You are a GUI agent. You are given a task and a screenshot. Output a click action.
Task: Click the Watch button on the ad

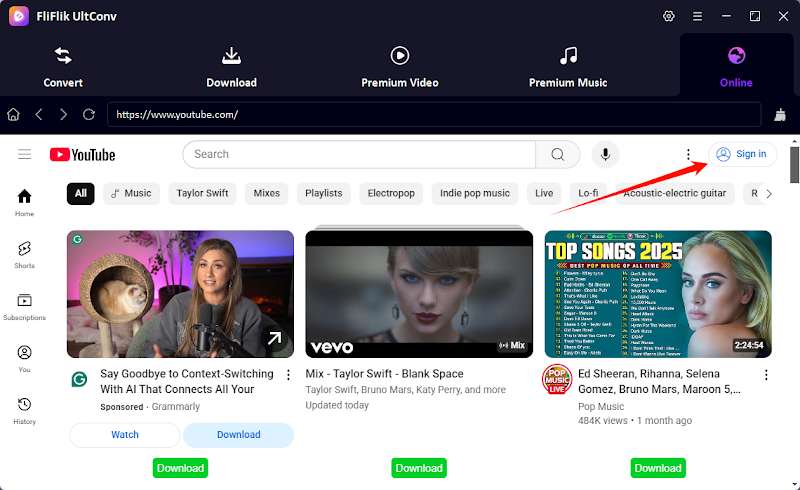(125, 435)
